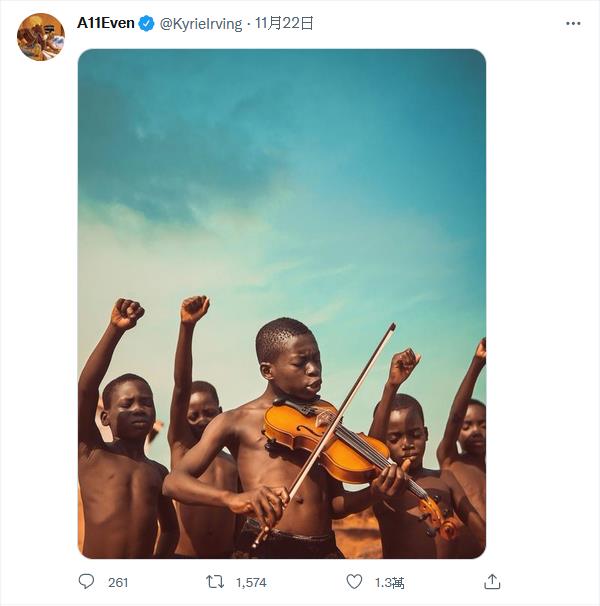Click the 1,574 retweets count

[251, 582]
